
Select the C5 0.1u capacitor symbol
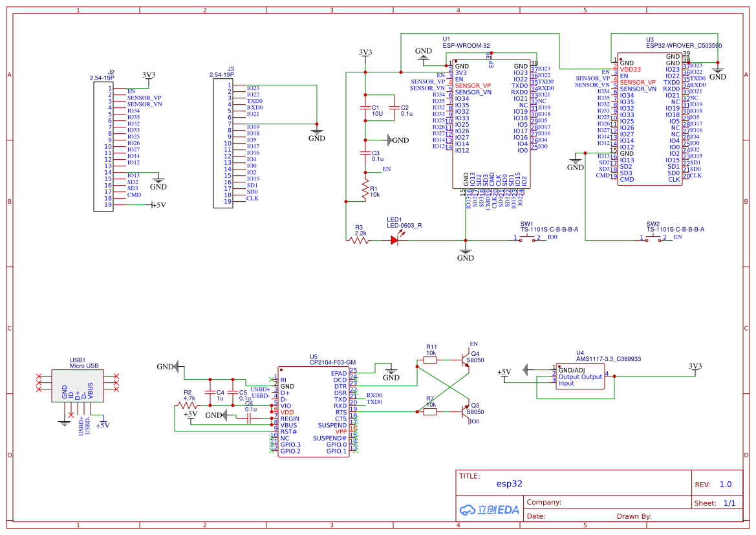coord(233,392)
